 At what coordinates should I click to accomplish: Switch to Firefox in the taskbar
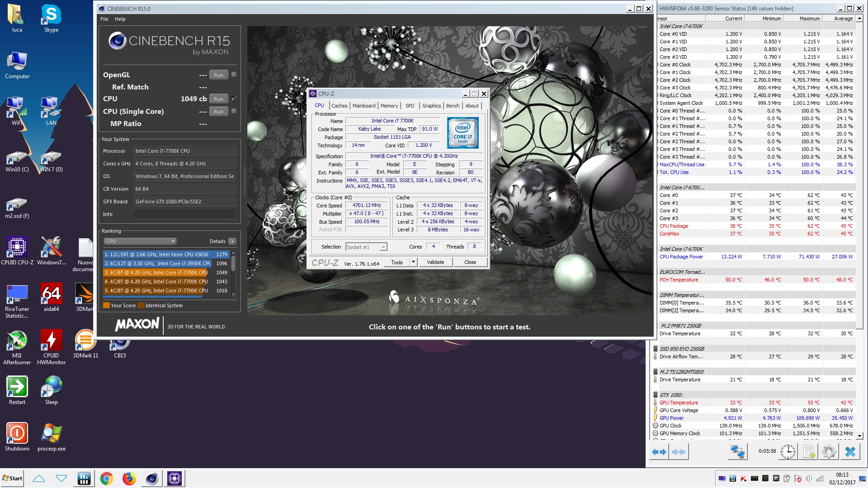point(129,478)
